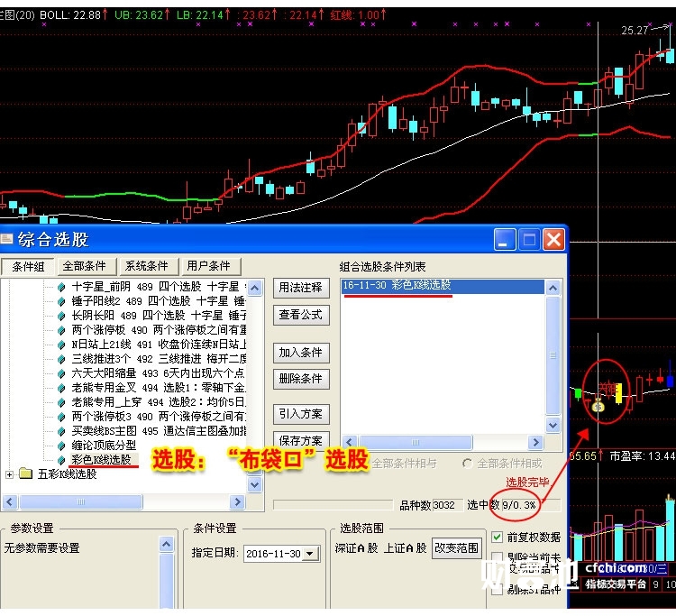Click the condition tree scroll-left arrow

pyautogui.click(x=10, y=501)
